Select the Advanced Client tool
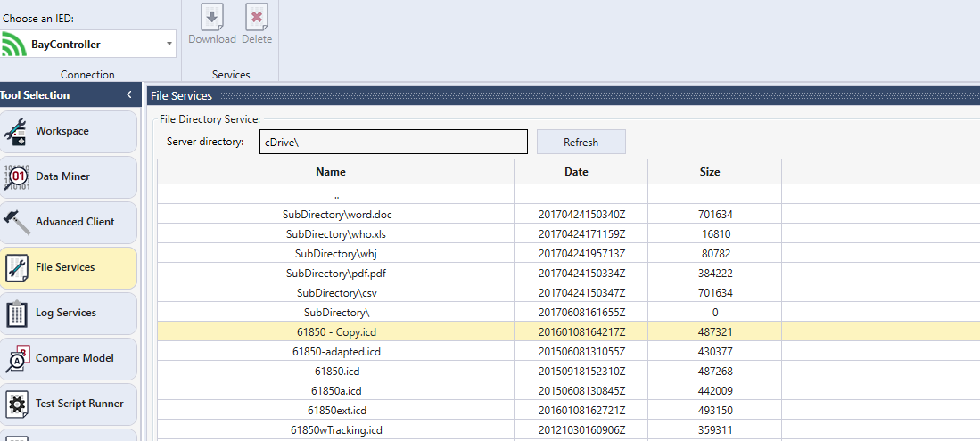The image size is (980, 441). [70, 223]
